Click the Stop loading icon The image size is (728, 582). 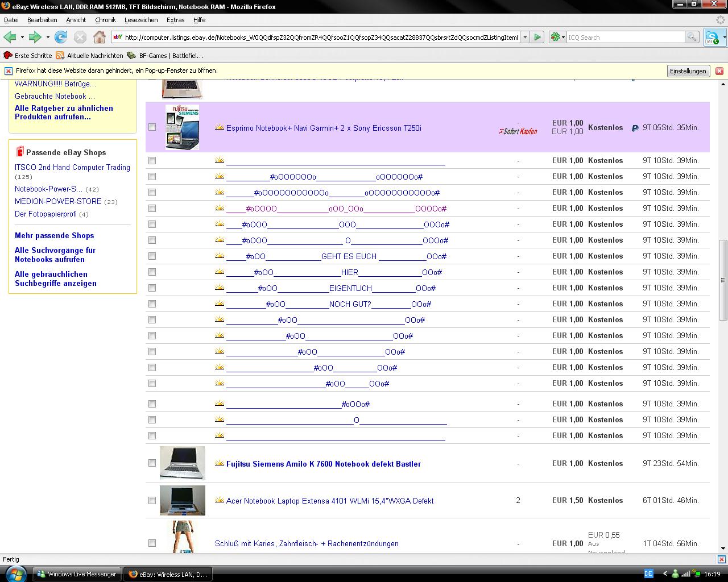pyautogui.click(x=80, y=37)
